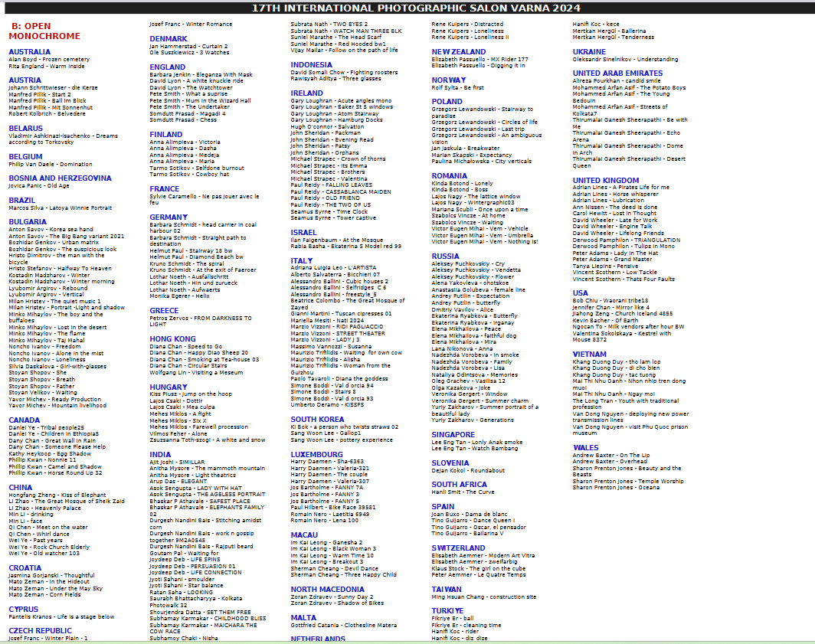Click the 'CANADA' heading

point(24,420)
